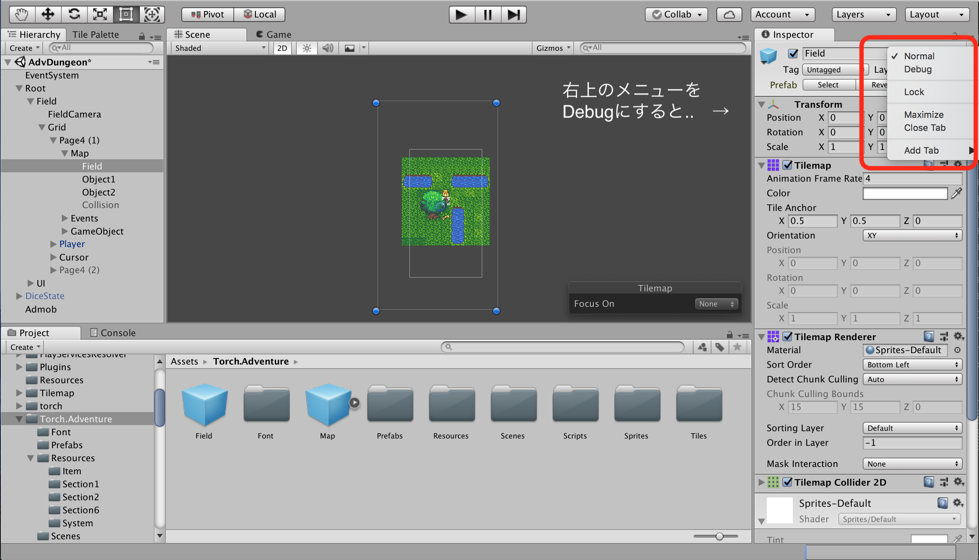Open the Focus On None dropdown
The height and width of the screenshot is (560, 979).
tap(716, 304)
